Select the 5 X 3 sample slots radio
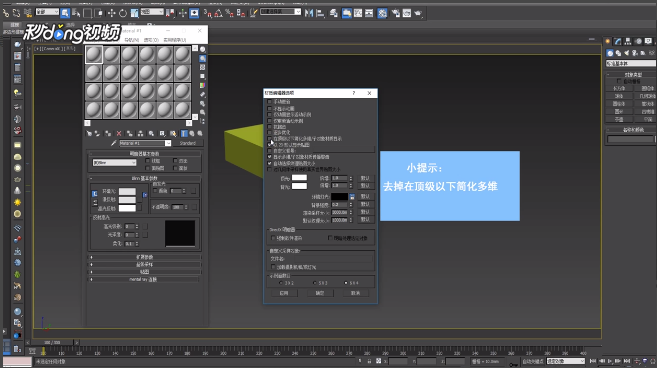Screen dimensions: 657x368 click(x=315, y=283)
